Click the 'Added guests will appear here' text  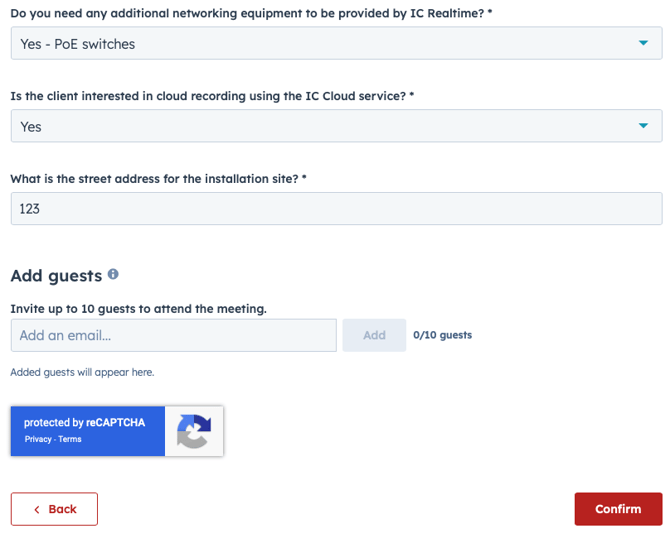[82, 372]
